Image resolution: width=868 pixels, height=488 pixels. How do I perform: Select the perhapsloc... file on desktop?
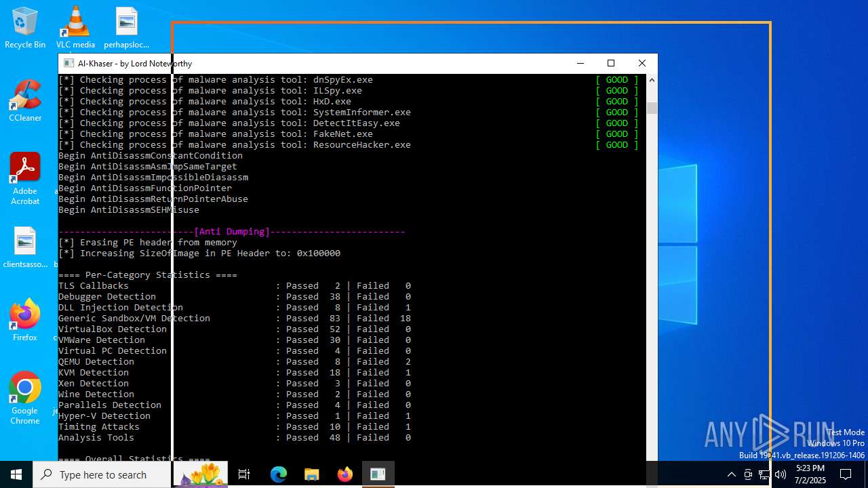pyautogui.click(x=126, y=28)
